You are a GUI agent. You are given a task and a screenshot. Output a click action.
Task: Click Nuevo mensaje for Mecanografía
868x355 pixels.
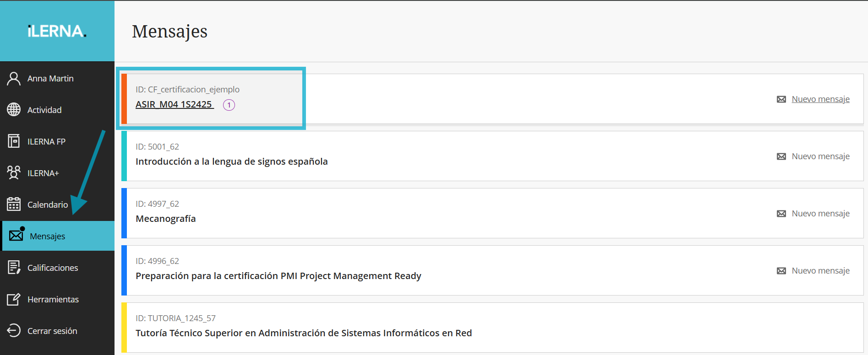pos(820,214)
